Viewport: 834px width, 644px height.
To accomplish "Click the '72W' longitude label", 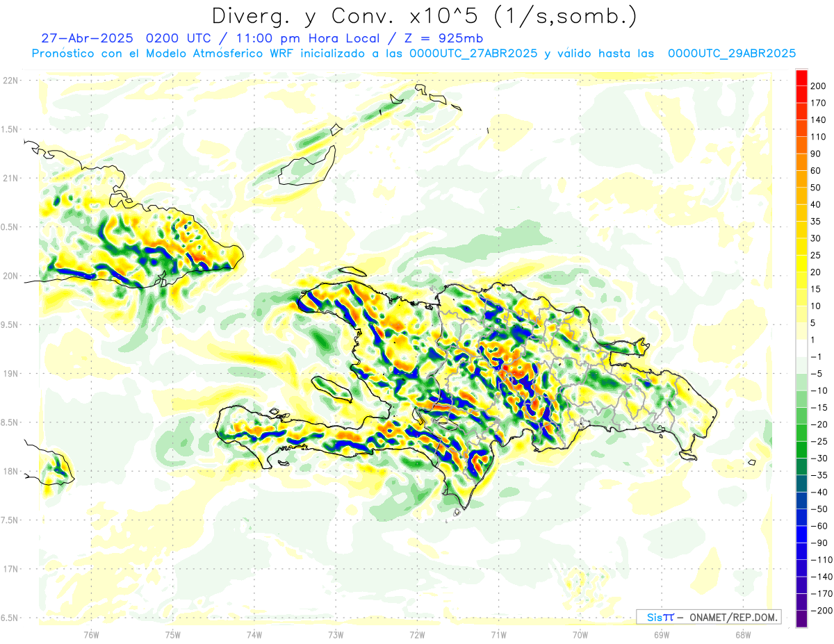I will pyautogui.click(x=417, y=635).
